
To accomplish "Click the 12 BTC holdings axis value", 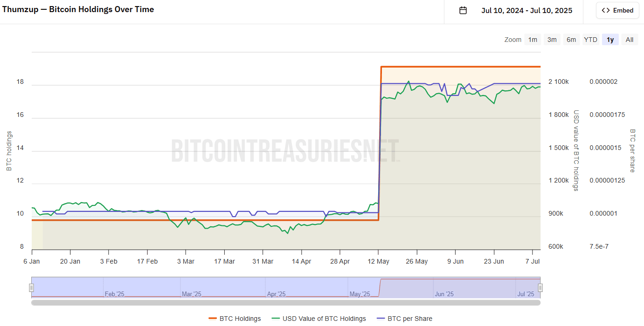I will [20, 180].
